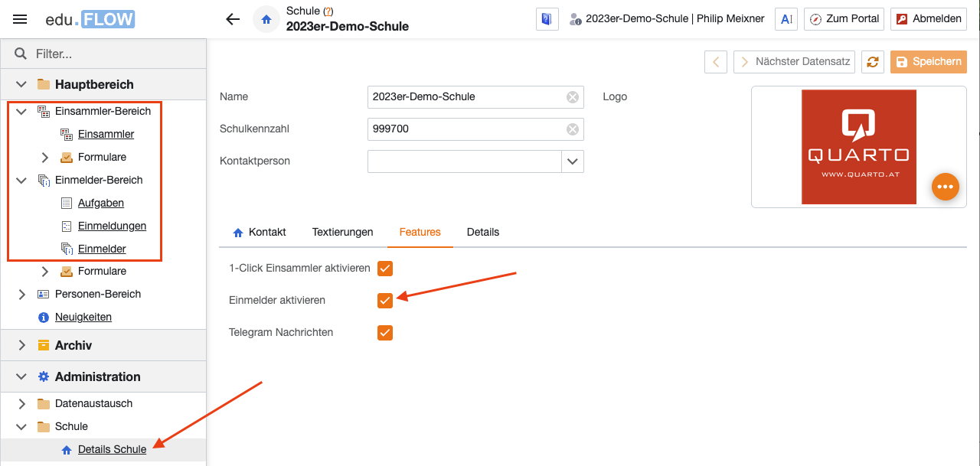Screen dimensions: 980x466
Task: Click the back arrow icon
Action: coord(233,19)
